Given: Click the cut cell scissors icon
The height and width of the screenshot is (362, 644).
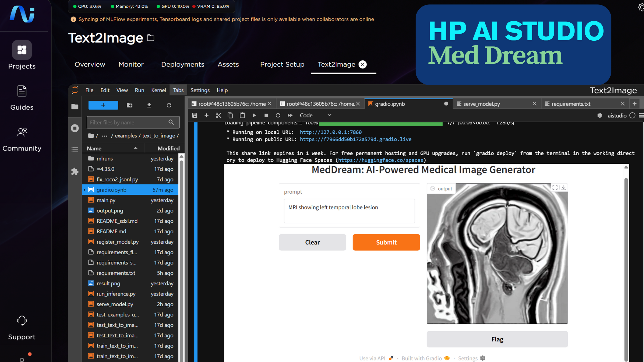Looking at the screenshot, I should click(x=218, y=115).
